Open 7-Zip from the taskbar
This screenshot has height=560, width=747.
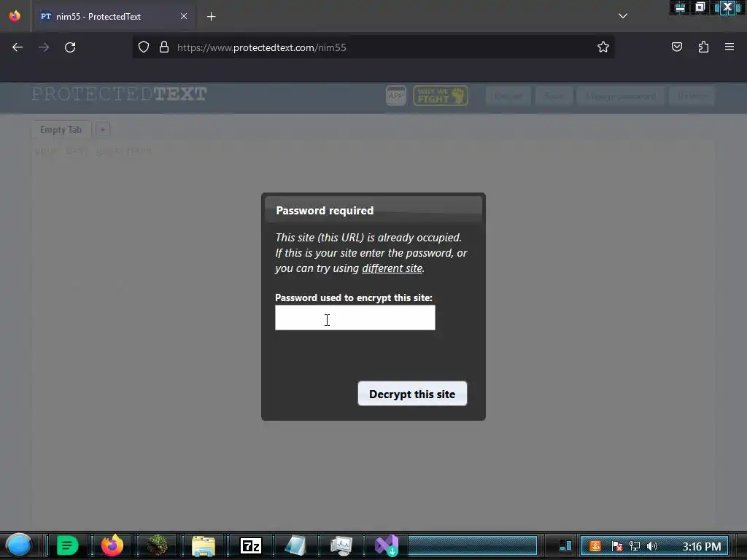click(251, 545)
